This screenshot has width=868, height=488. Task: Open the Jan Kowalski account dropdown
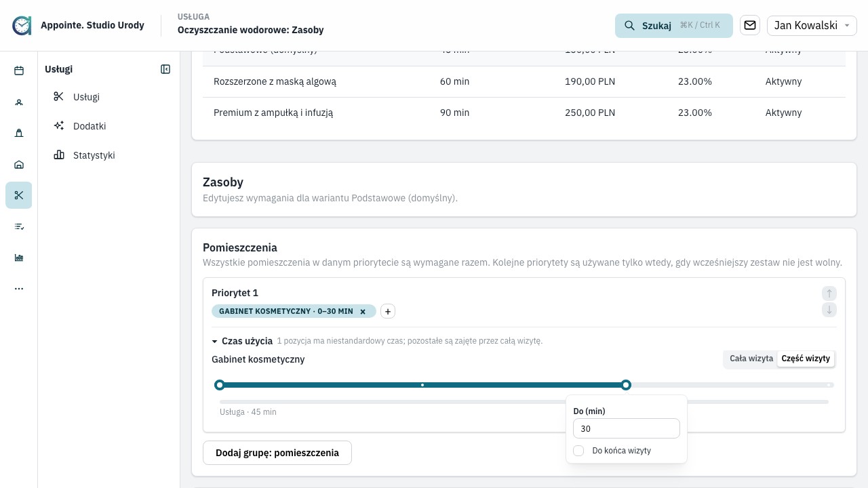[812, 26]
